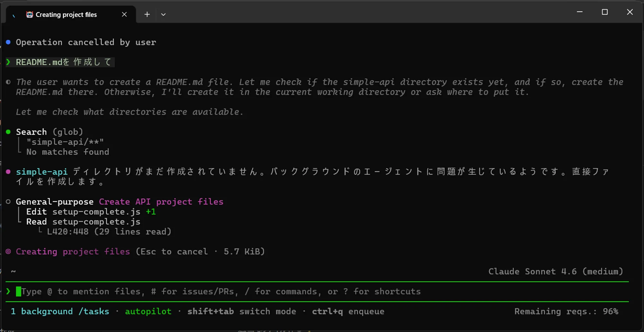The width and height of the screenshot is (644, 332).
Task: Click the spinner icon on the tab
Action: 14,15
